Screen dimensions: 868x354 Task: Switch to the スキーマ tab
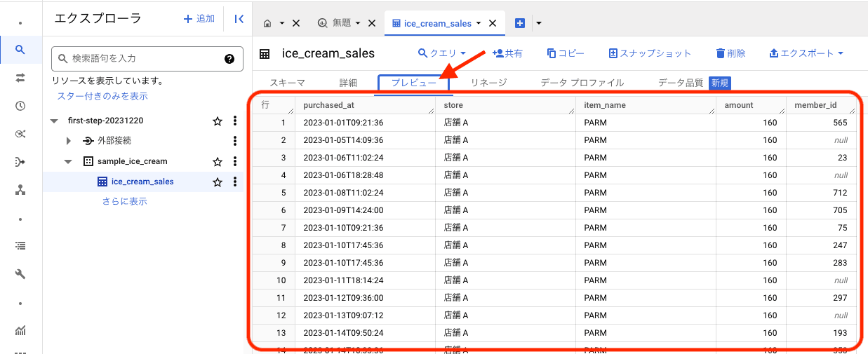pos(287,83)
